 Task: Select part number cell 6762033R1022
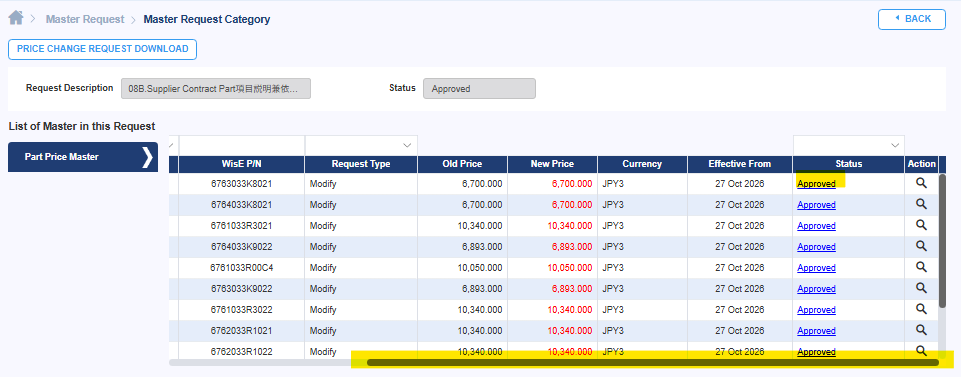[241, 352]
